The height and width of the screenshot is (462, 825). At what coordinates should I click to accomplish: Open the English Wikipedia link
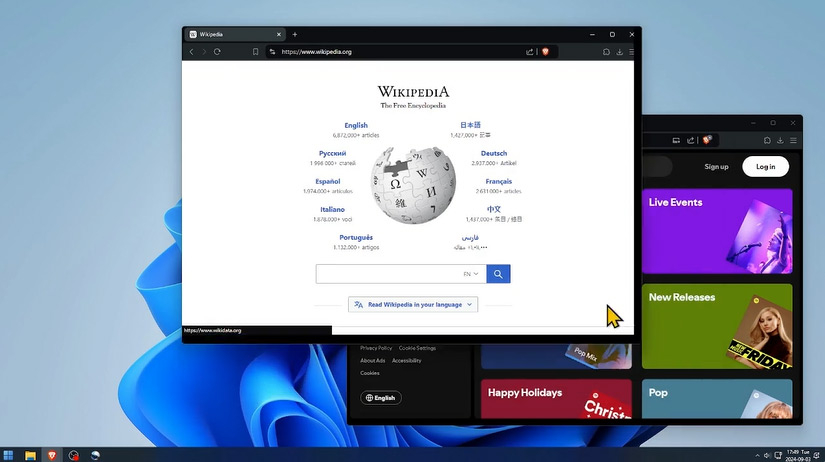pyautogui.click(x=356, y=125)
